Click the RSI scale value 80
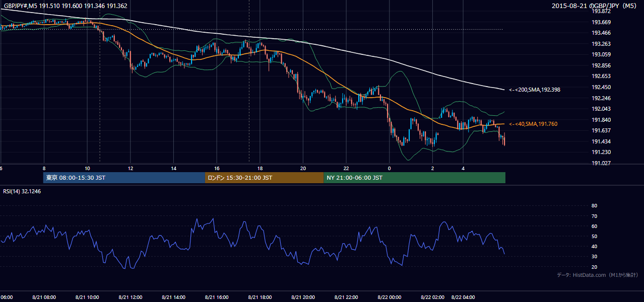Screen dimensions: 644x302 click(x=594, y=206)
